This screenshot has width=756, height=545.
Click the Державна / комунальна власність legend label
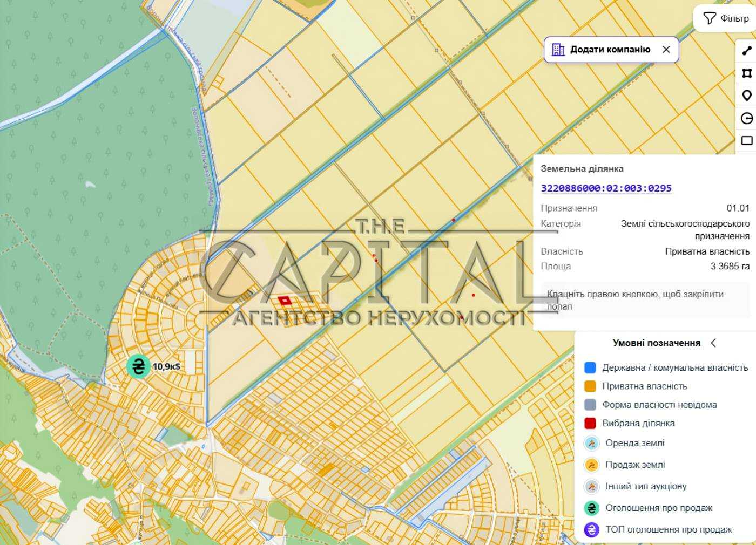675,367
